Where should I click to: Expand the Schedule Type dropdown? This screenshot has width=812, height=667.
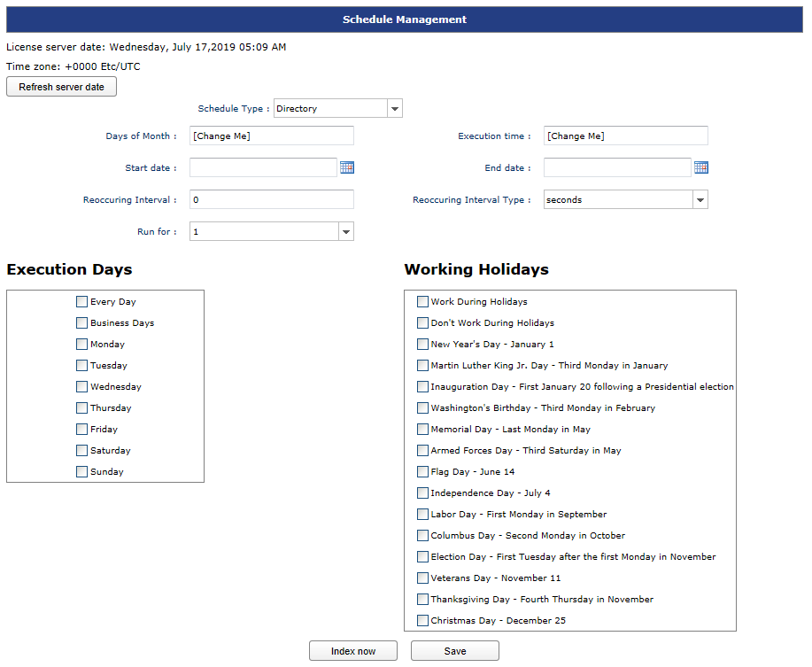pos(395,108)
